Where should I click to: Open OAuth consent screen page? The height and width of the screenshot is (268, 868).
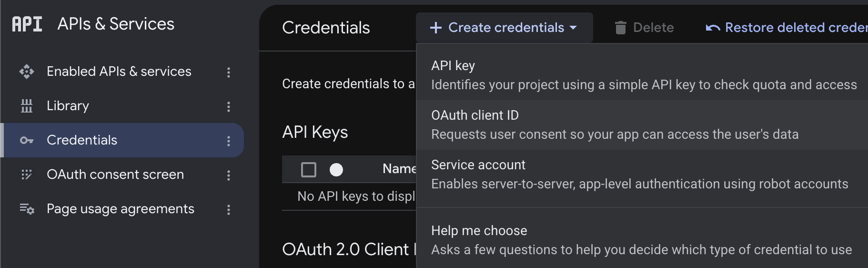(115, 175)
